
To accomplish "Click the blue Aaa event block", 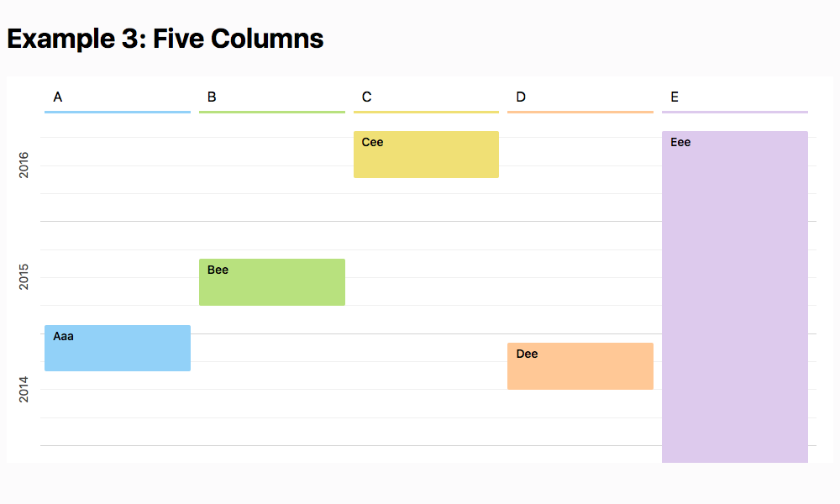I will 118,348.
